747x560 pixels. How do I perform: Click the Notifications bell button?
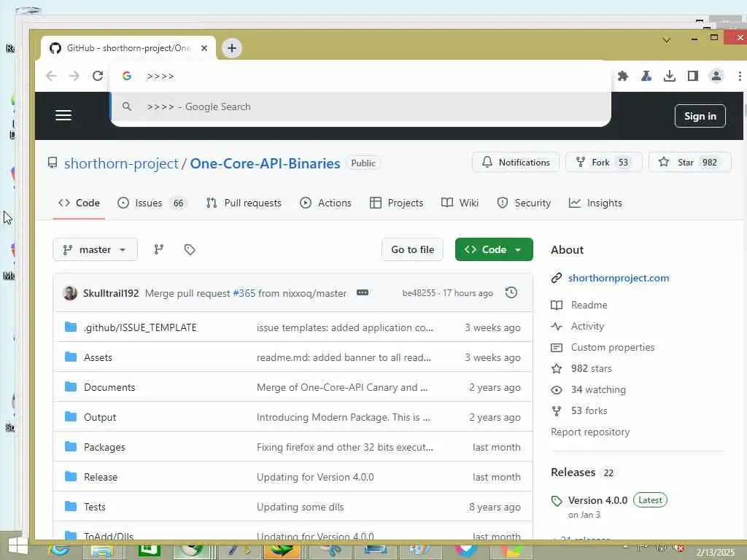pyautogui.click(x=516, y=163)
